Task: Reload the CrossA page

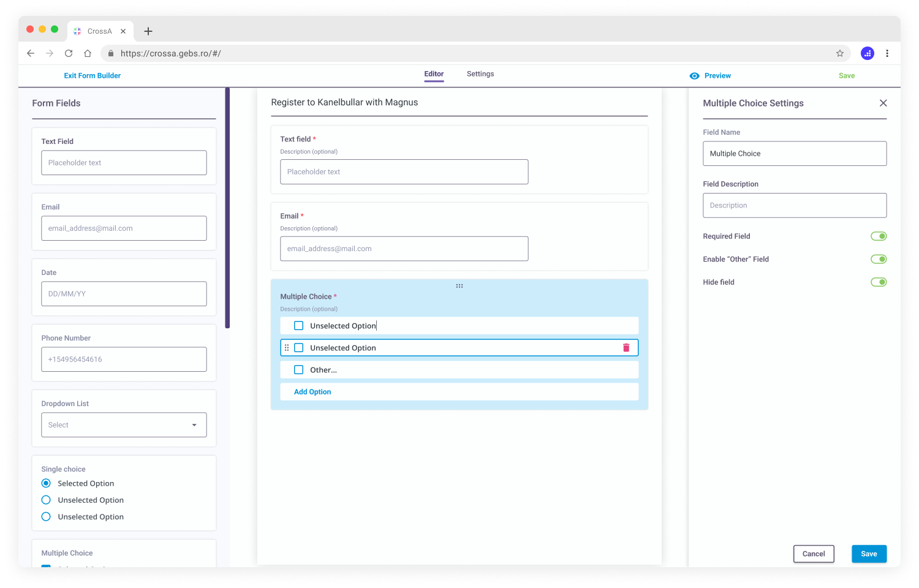Action: click(69, 53)
